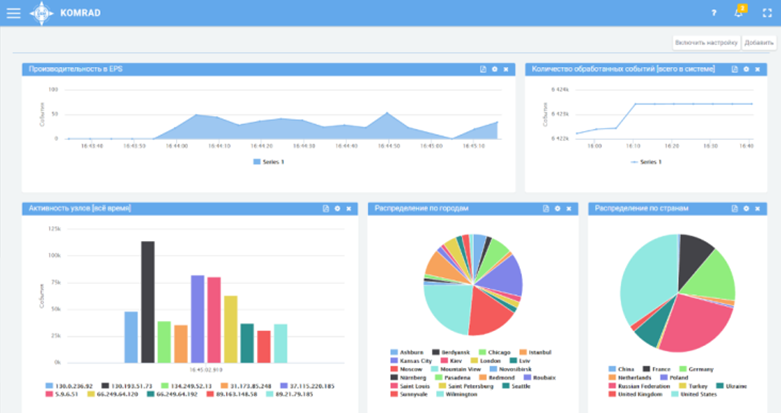Close the Активность узлов widget

point(349,209)
